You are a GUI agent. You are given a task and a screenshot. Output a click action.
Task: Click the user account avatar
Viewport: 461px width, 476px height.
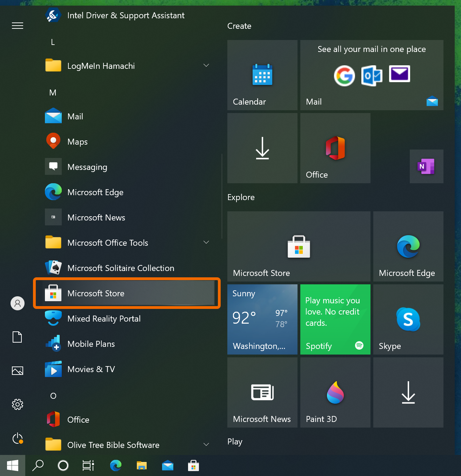[18, 303]
